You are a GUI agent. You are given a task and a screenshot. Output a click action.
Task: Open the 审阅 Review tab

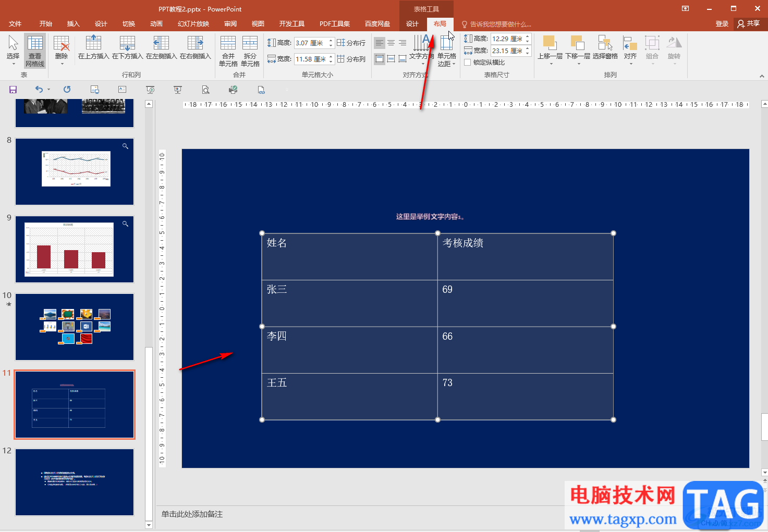coord(230,24)
